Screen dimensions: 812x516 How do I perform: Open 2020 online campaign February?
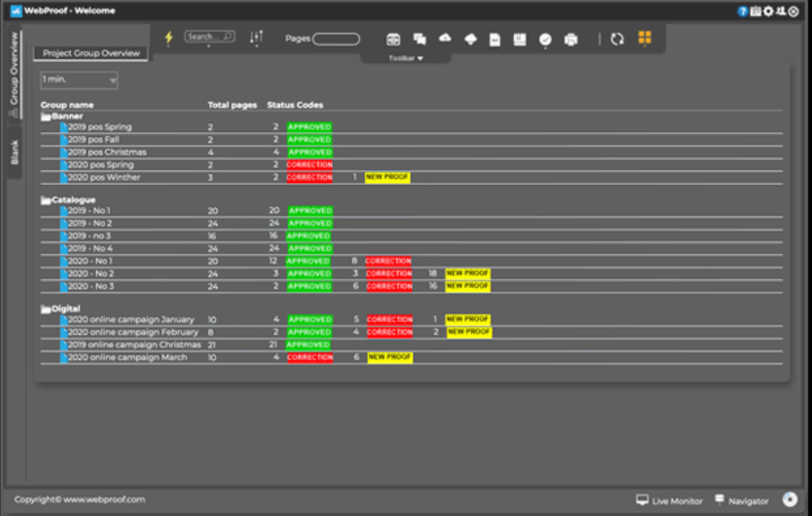[x=134, y=332]
